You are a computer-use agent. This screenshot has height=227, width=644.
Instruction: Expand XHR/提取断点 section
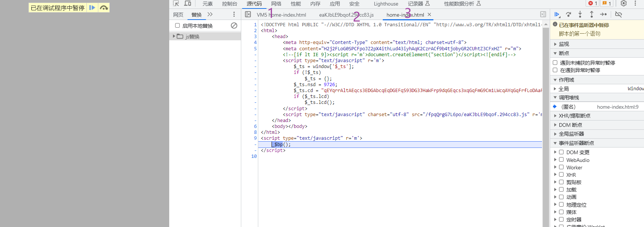[597, 116]
